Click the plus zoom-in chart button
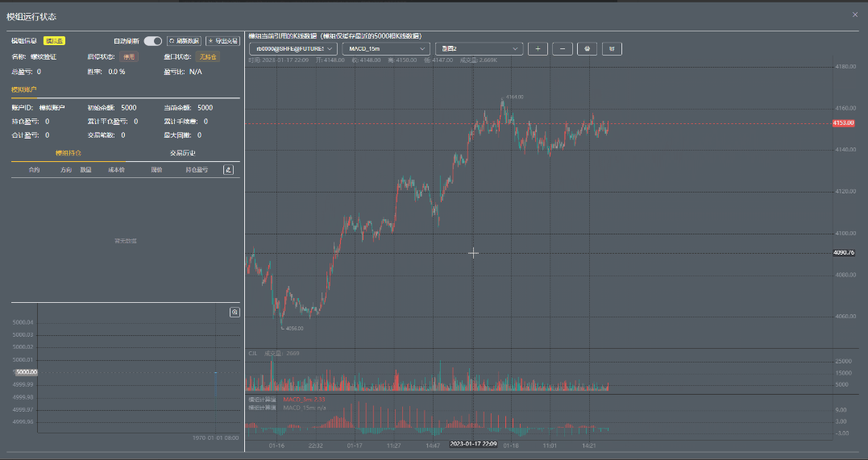The image size is (868, 460). [538, 49]
